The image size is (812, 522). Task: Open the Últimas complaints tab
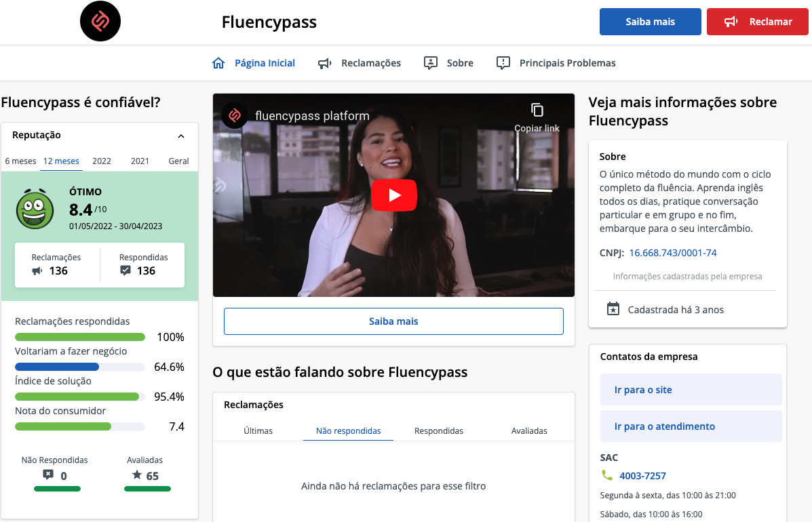[x=258, y=430]
